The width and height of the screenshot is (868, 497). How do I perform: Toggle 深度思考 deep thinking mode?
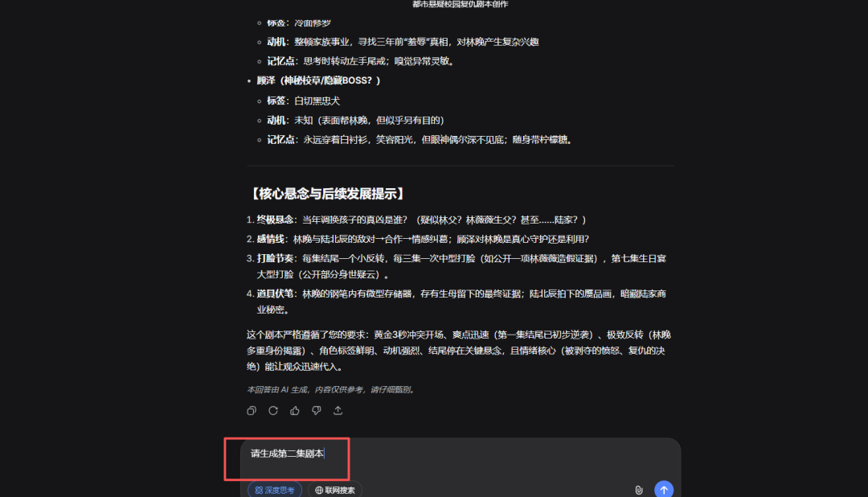pyautogui.click(x=275, y=490)
